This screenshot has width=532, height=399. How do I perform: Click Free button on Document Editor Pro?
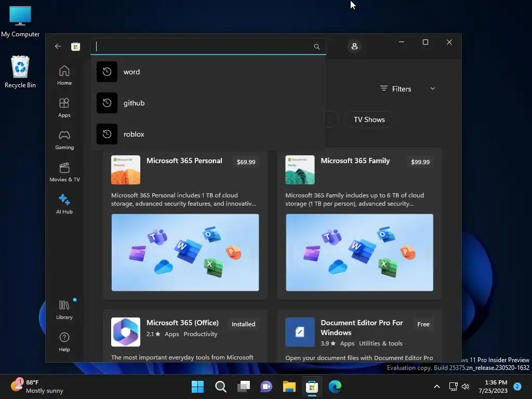[x=423, y=324]
